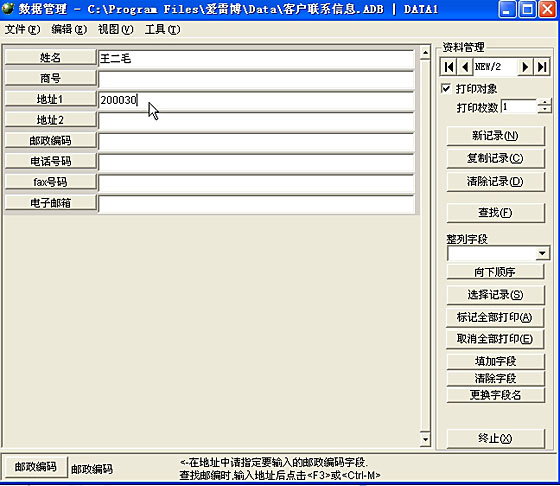This screenshot has height=486, width=560.
Task: Click the 邮政编码 input field
Action: pyautogui.click(x=256, y=142)
